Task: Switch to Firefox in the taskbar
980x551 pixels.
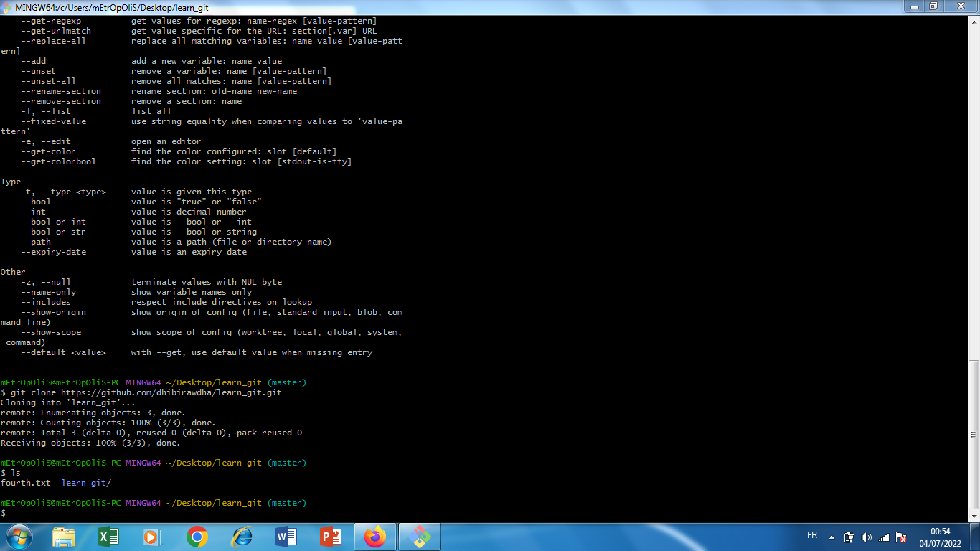Action: click(x=375, y=537)
